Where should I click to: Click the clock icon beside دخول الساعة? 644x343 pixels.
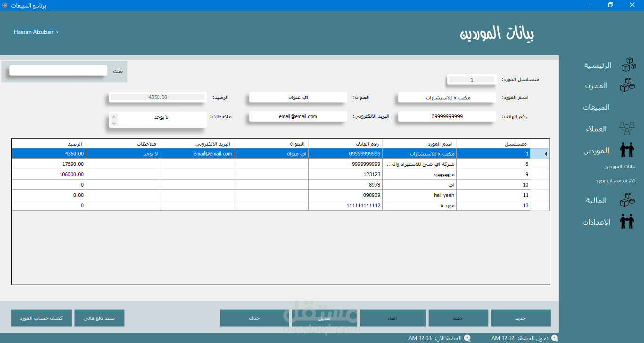pyautogui.click(x=554, y=338)
